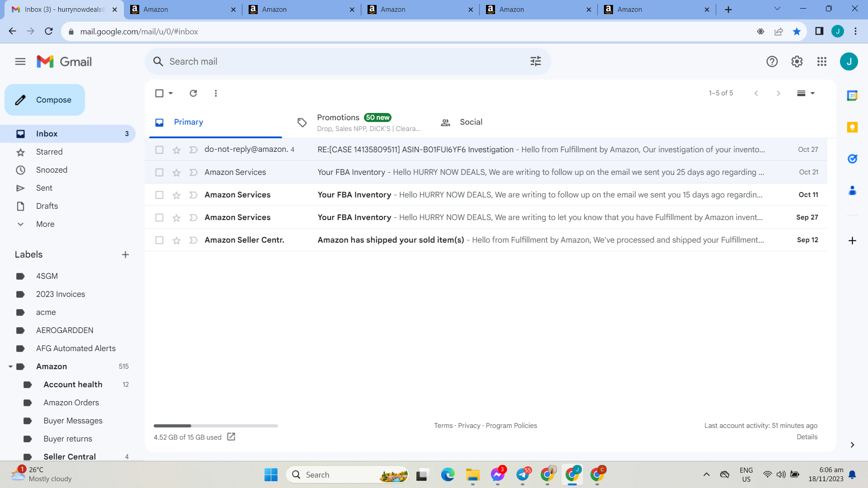868x488 pixels.
Task: Mark Oct 27 CASE email as important
Action: point(193,150)
